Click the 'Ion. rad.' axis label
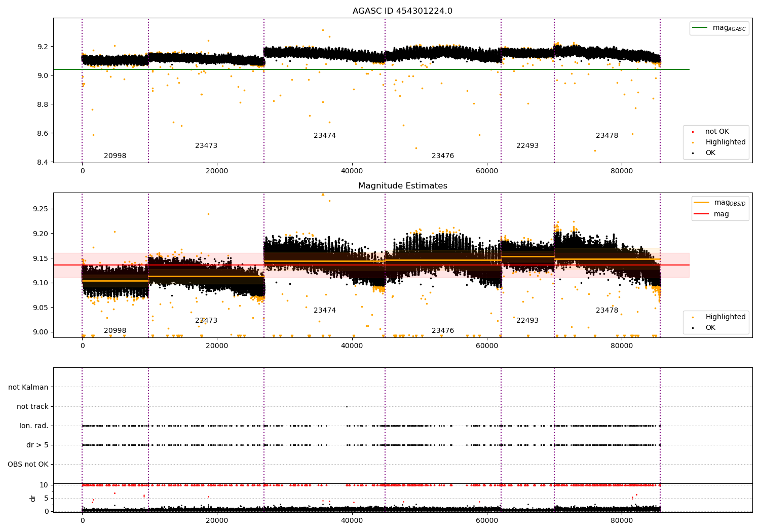This screenshot has height=532, width=760. [34, 426]
